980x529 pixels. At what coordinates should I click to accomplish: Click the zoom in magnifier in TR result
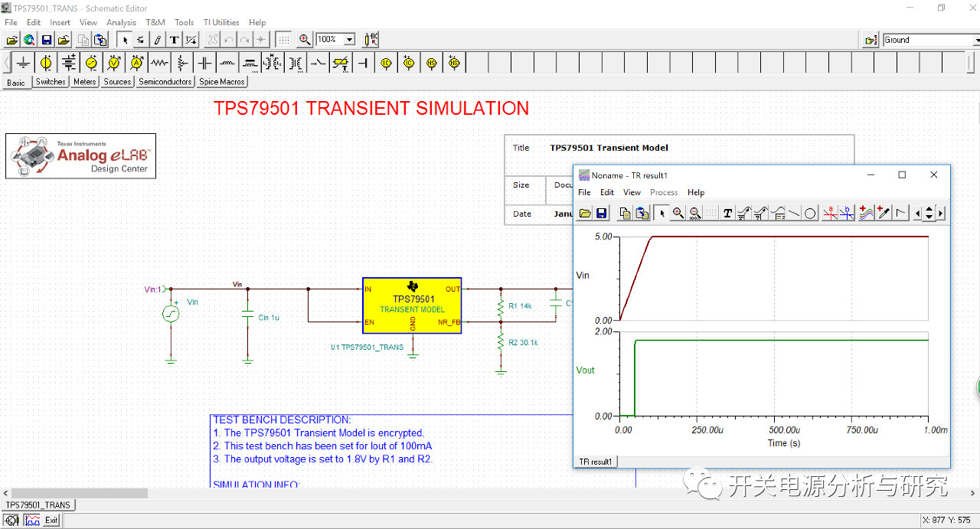(x=678, y=214)
